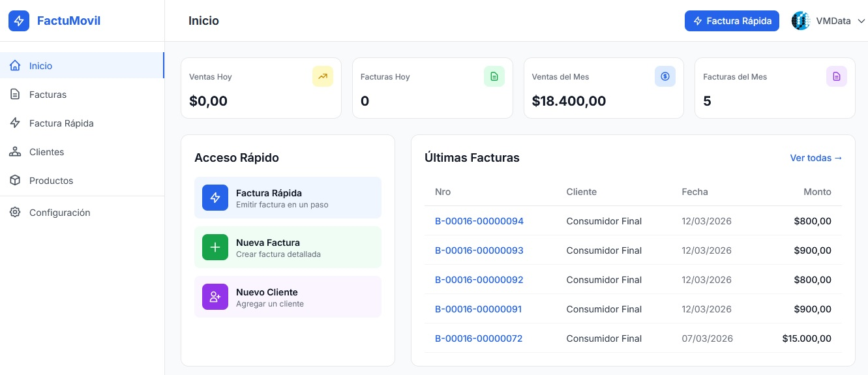Click the blue Factura Rápida header button
The height and width of the screenshot is (375, 868).
[732, 21]
